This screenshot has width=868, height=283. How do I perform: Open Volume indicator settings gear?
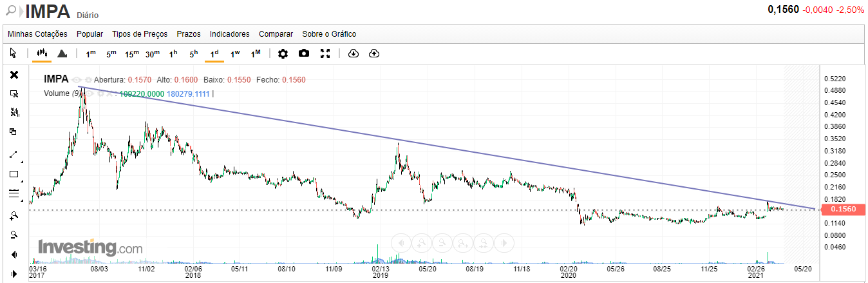pos(100,93)
